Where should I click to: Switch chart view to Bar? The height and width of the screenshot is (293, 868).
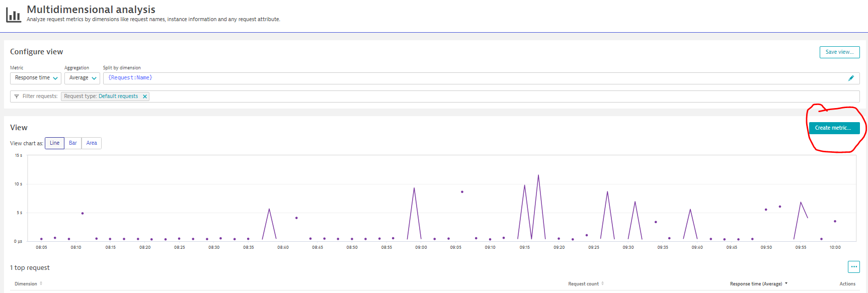pos(73,143)
